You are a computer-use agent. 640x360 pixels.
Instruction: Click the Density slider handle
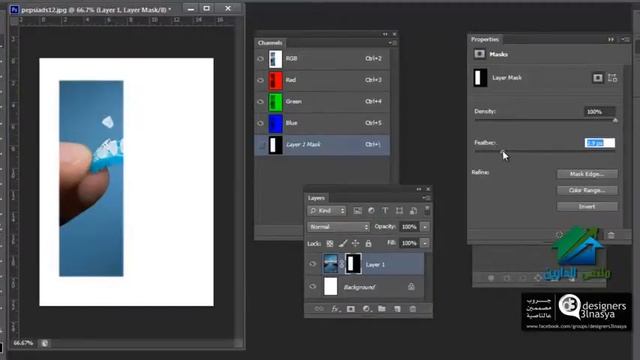pyautogui.click(x=615, y=120)
